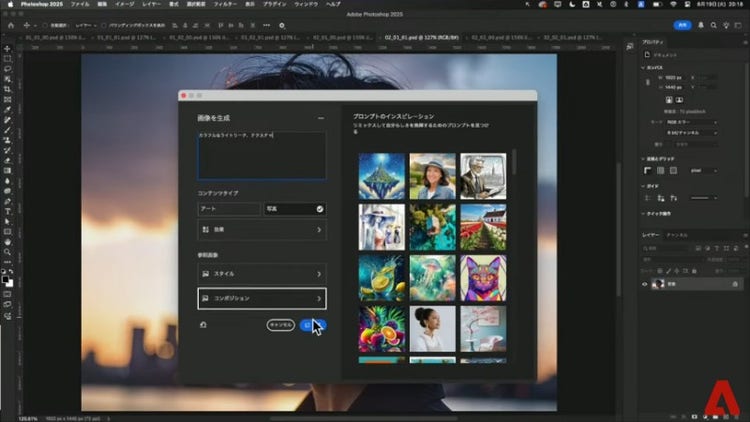Select the colorful cat inspiration thumbnail
The height and width of the screenshot is (422, 750).
coord(483,277)
